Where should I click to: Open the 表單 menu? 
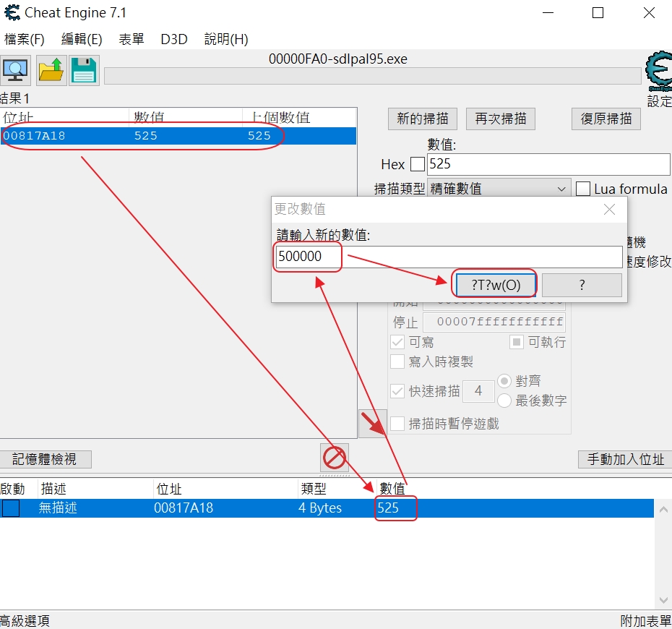[x=131, y=39]
